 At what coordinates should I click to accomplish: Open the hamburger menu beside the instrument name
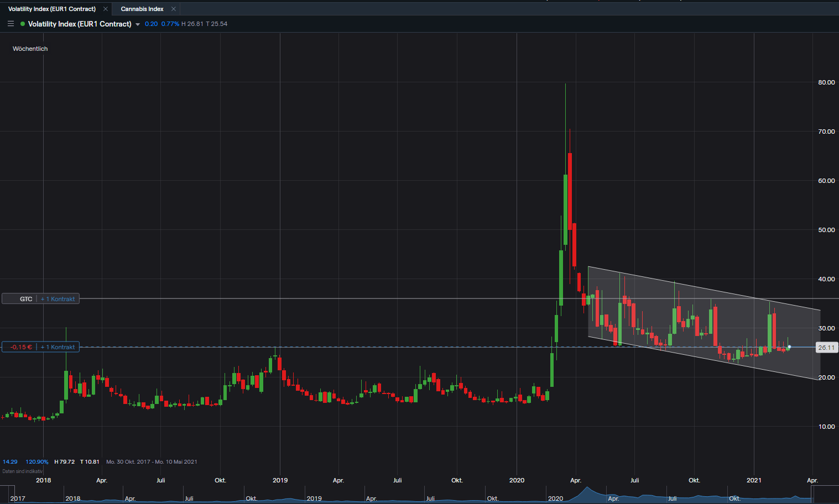(x=11, y=24)
